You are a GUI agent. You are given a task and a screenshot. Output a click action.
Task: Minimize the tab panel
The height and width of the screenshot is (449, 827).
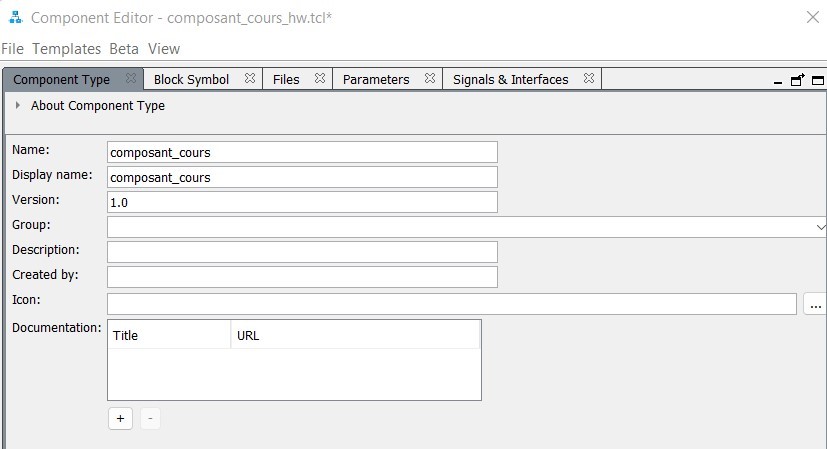click(x=778, y=81)
